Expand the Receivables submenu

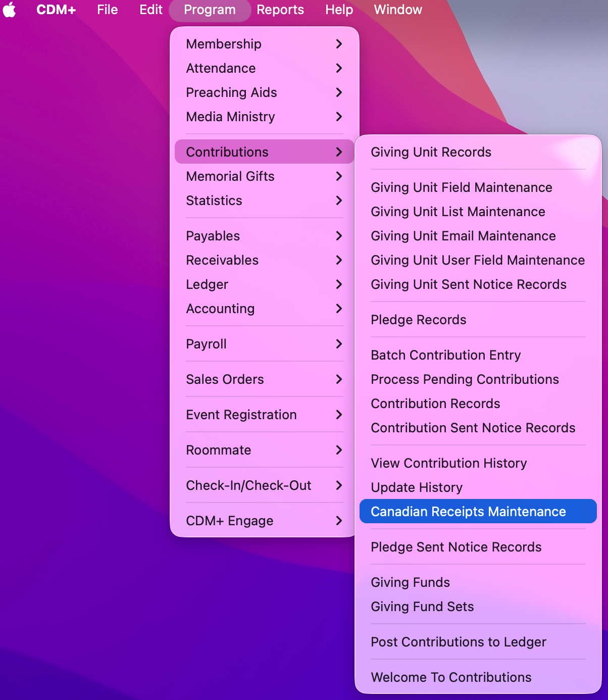pos(265,260)
